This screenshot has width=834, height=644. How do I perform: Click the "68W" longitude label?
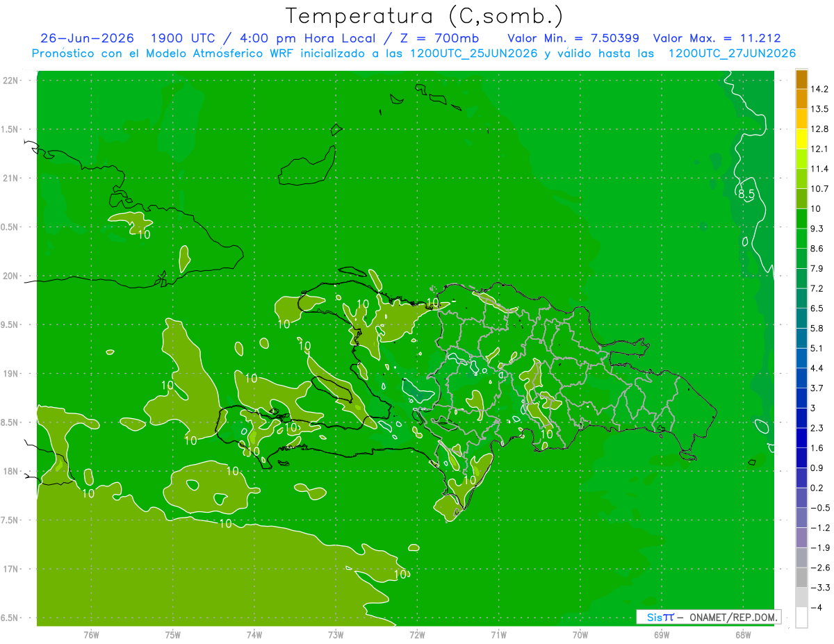[x=743, y=634]
